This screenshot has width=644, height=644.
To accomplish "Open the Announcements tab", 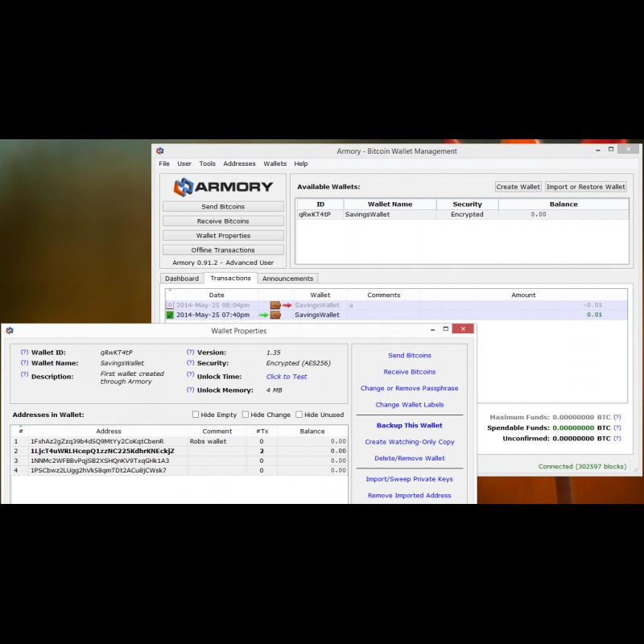I will [287, 279].
